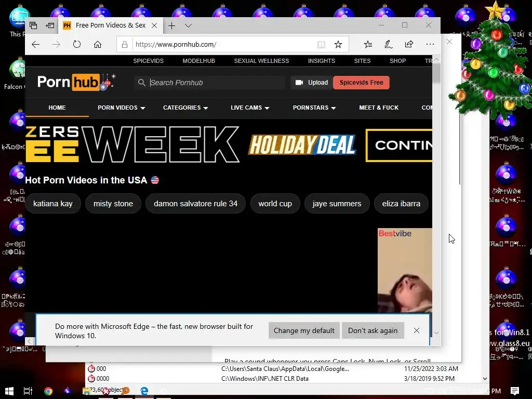Click the HOLIDAY DEAL banner
The image size is (532, 399).
pos(302,145)
